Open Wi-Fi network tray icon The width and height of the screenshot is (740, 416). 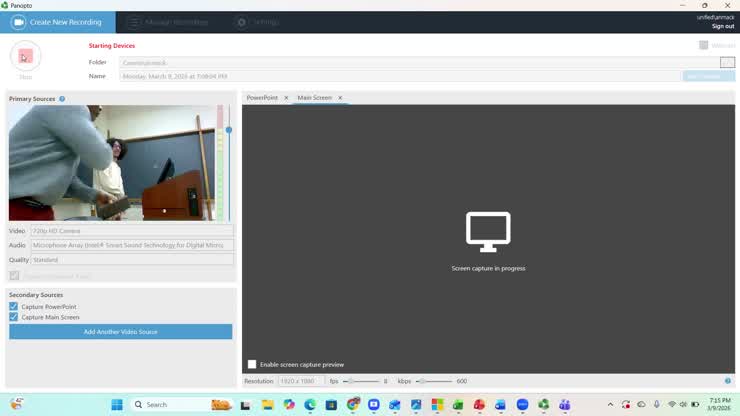[672, 405]
